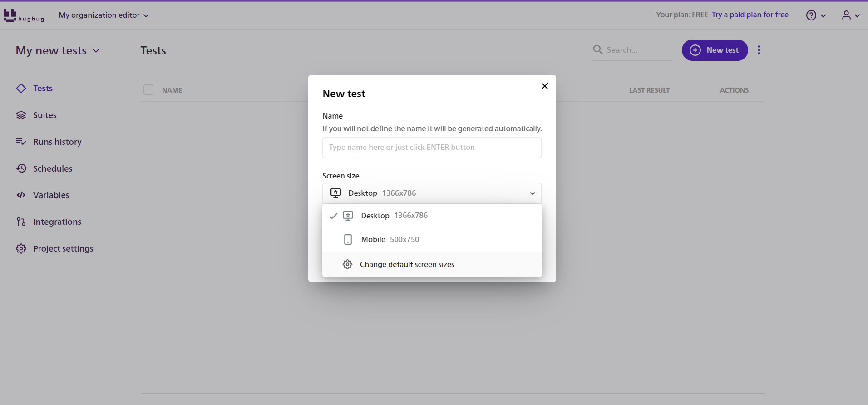This screenshot has width=868, height=405.
Task: Choose Change default screen sizes
Action: pyautogui.click(x=432, y=264)
